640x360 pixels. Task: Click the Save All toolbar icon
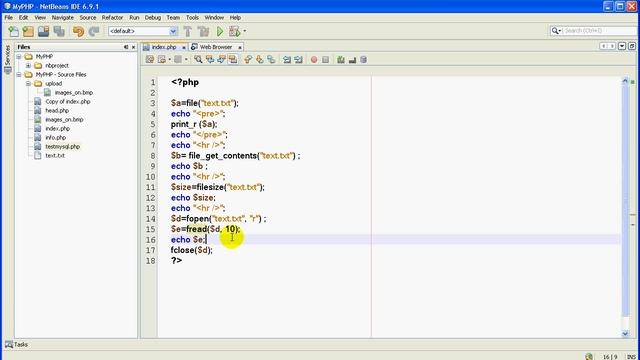[x=59, y=31]
